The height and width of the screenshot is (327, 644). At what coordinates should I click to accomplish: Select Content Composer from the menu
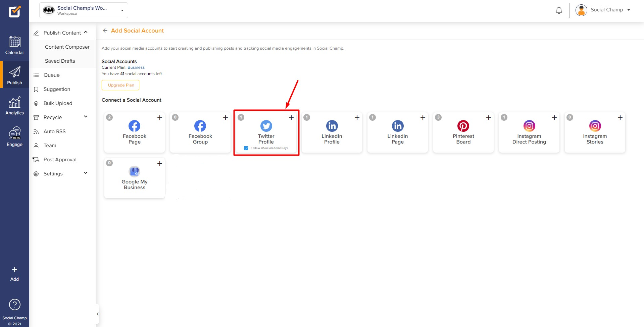tap(67, 47)
